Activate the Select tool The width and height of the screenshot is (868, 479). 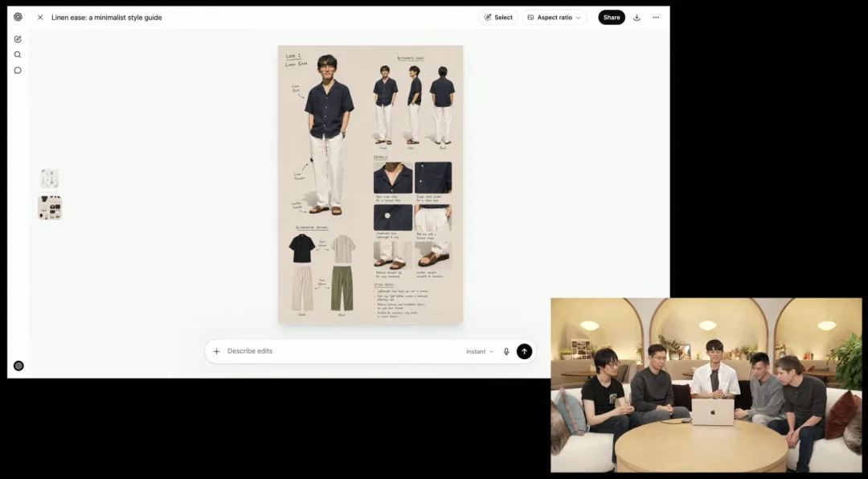498,17
